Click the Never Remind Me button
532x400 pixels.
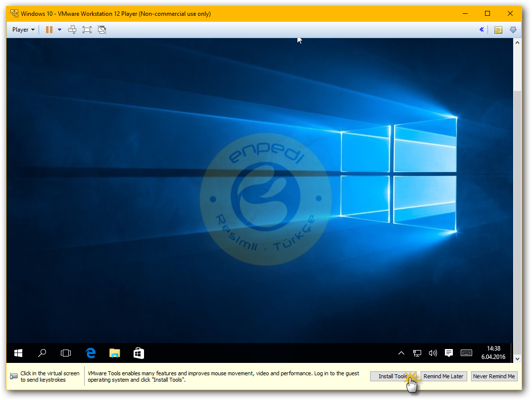[x=494, y=376]
